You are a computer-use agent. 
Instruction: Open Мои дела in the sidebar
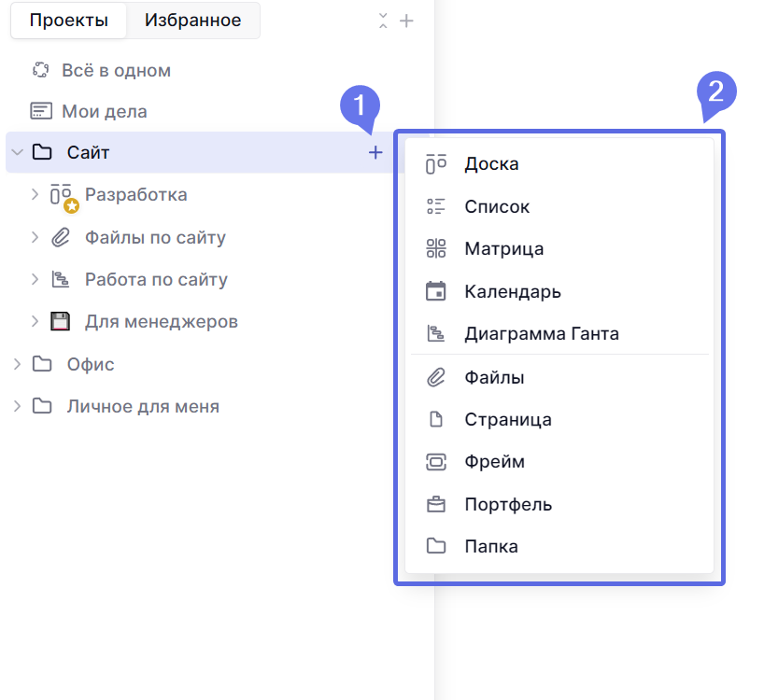click(104, 111)
